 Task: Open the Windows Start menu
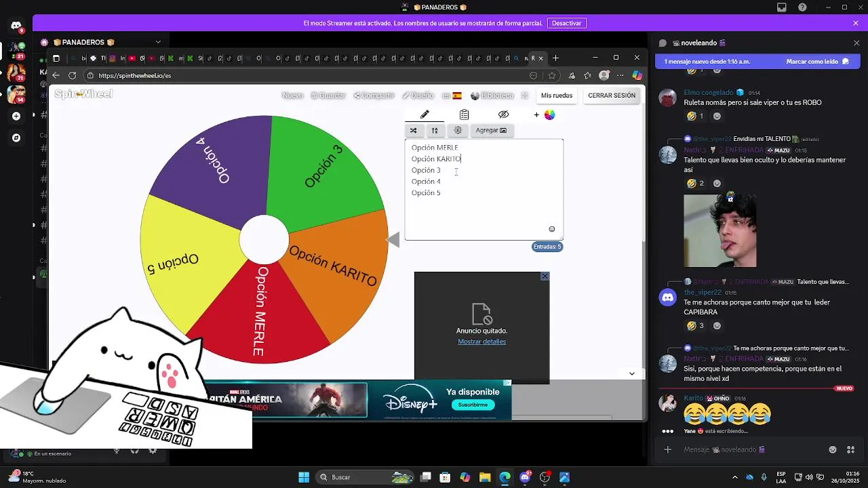point(304,477)
